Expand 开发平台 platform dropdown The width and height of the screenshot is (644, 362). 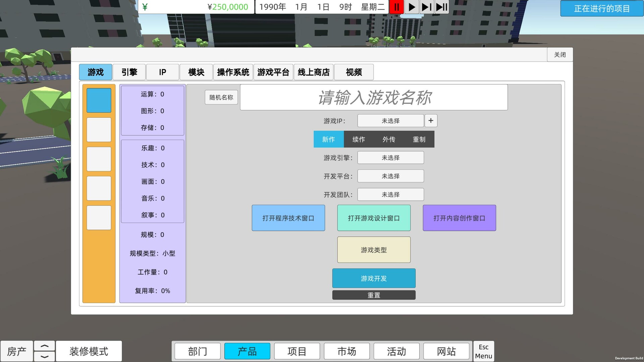tap(390, 176)
